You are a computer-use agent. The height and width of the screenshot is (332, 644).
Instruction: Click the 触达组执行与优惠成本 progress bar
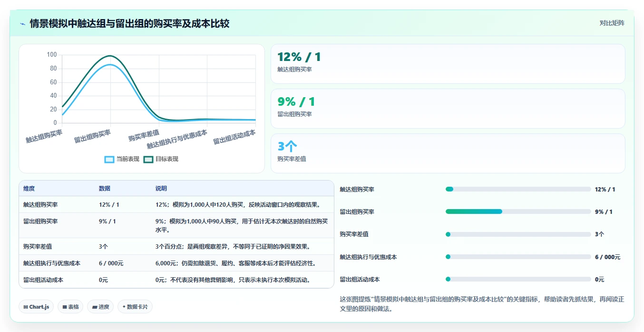click(x=518, y=257)
